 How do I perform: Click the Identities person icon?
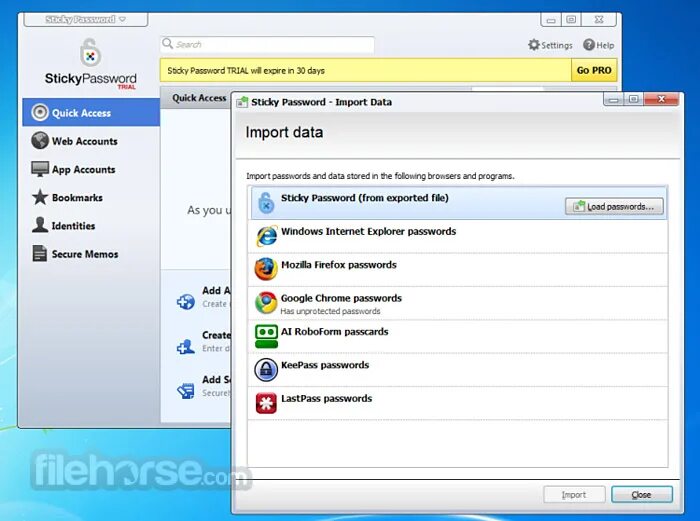40,225
